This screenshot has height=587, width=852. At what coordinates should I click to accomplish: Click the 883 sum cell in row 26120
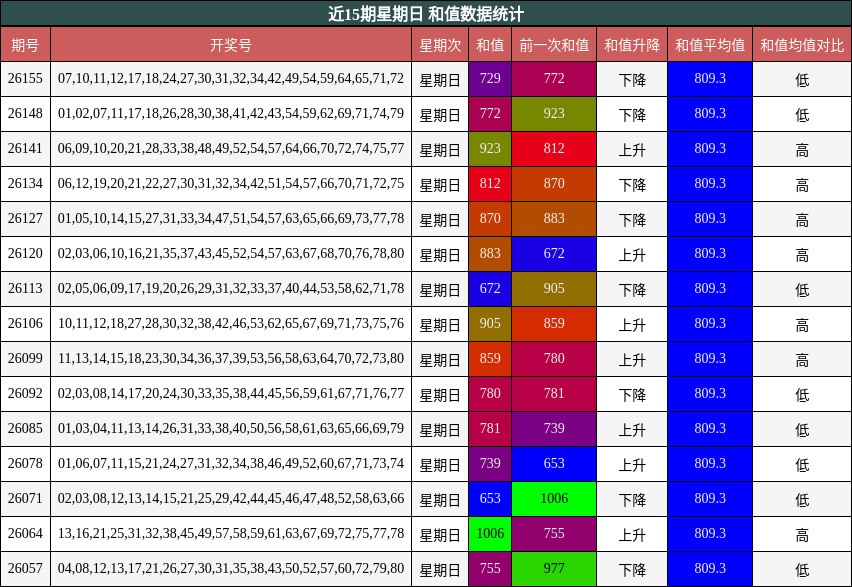(x=490, y=254)
